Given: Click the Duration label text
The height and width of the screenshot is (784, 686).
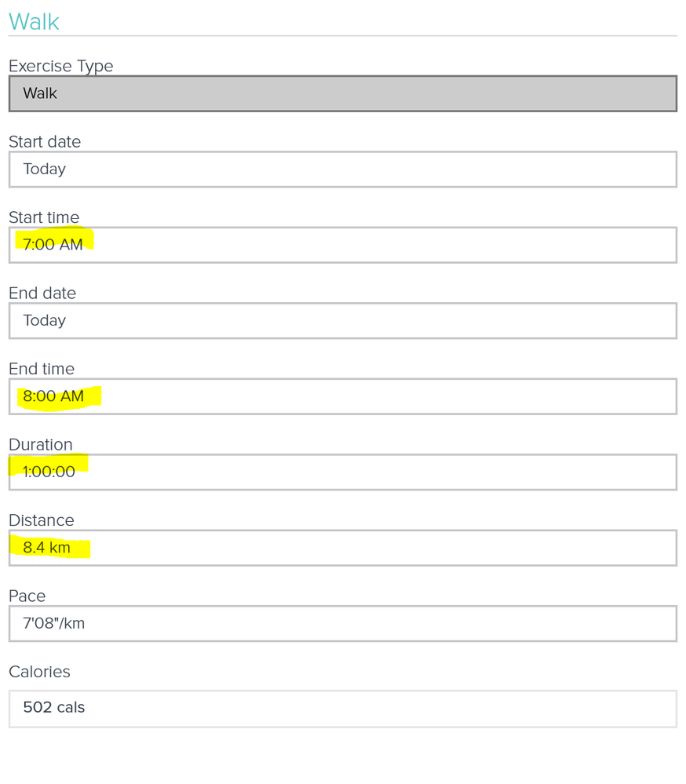Looking at the screenshot, I should [x=41, y=444].
